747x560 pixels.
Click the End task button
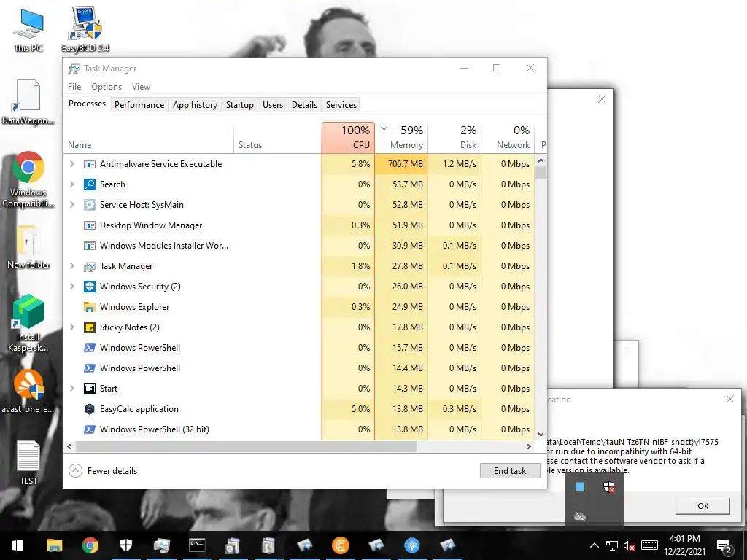click(x=510, y=471)
